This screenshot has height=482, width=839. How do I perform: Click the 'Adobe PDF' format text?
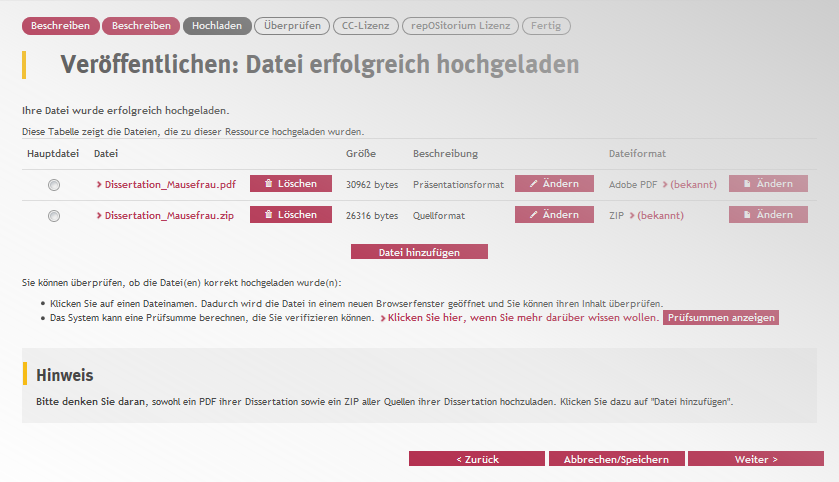tap(633, 185)
